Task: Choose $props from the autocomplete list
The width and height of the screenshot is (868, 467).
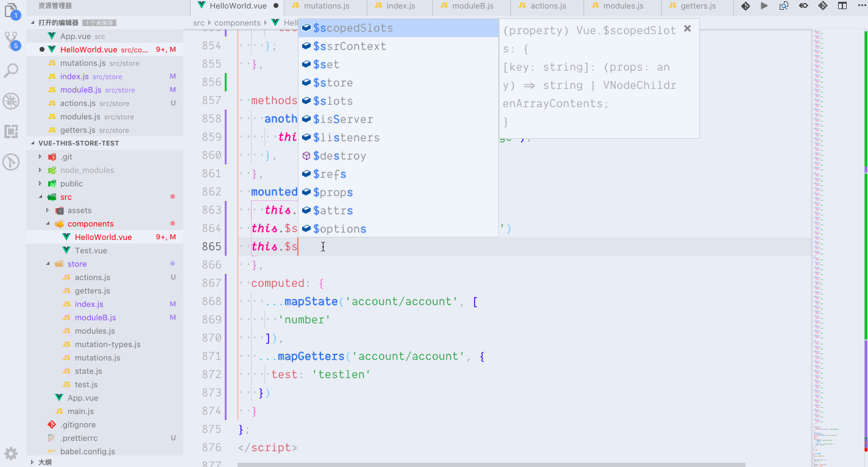Action: tap(398, 192)
